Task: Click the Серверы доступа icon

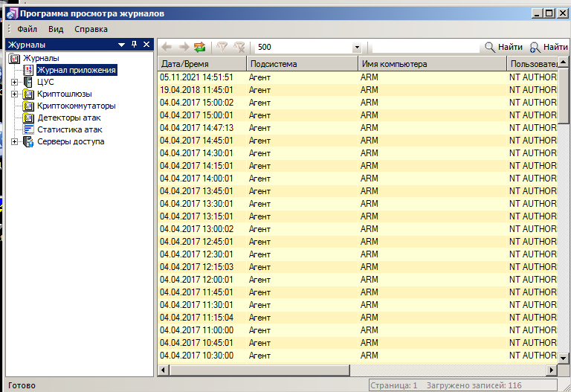Action: [28, 142]
